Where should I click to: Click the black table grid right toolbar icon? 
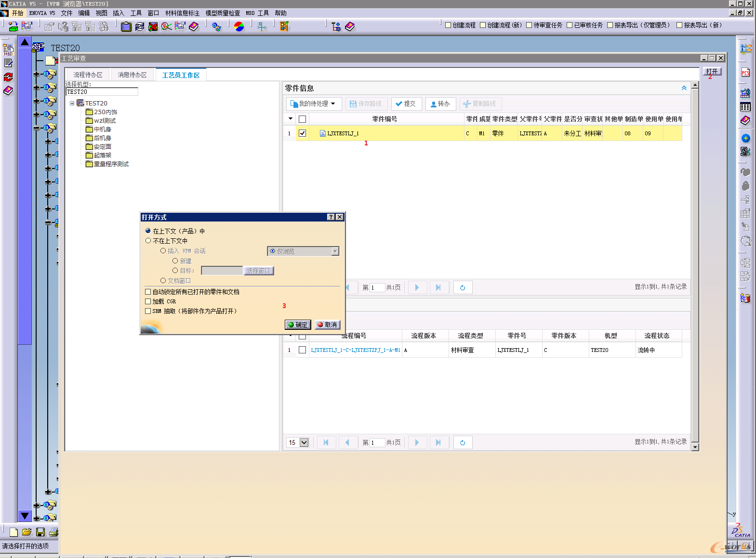tap(745, 107)
